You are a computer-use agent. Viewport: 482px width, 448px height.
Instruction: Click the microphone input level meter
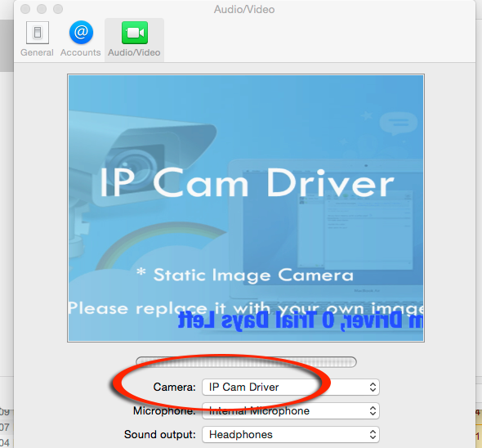coord(246,362)
